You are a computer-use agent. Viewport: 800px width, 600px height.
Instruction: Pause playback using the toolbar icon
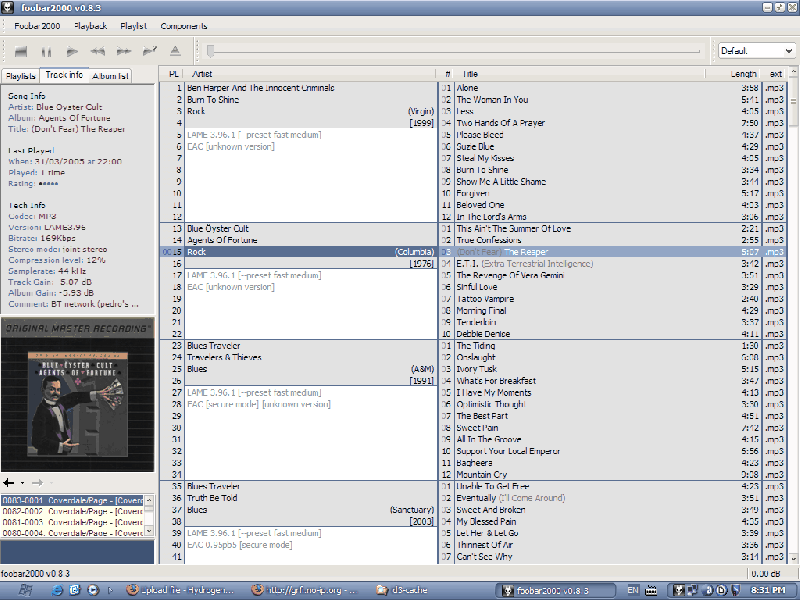[46, 51]
